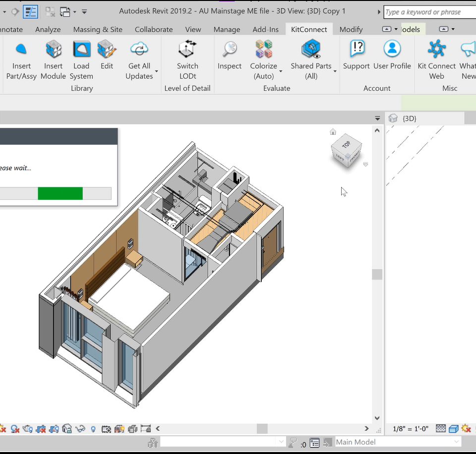The width and height of the screenshot is (476, 454).
Task: Click the Switch LODt tool
Action: tap(187, 60)
